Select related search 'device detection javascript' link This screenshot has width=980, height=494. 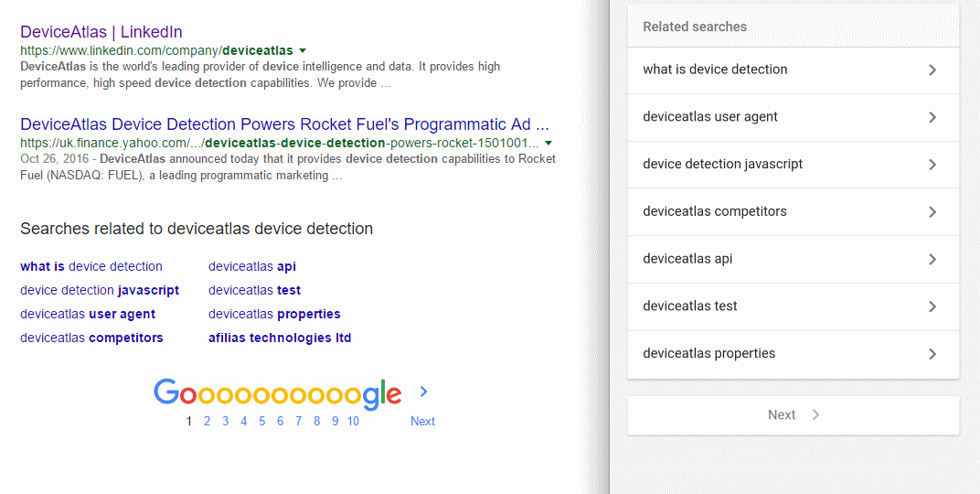tap(100, 290)
